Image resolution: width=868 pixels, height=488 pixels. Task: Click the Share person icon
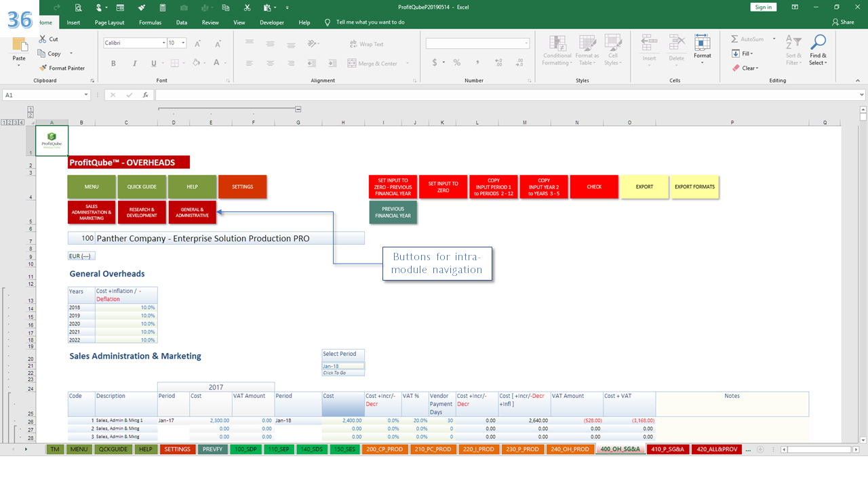pos(835,22)
